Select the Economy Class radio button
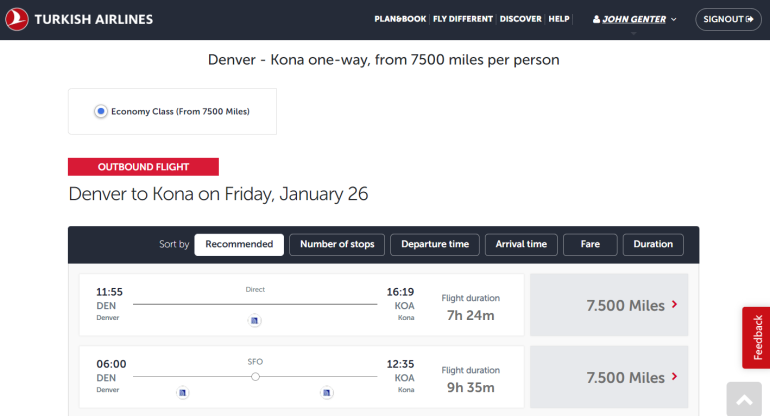 100,111
